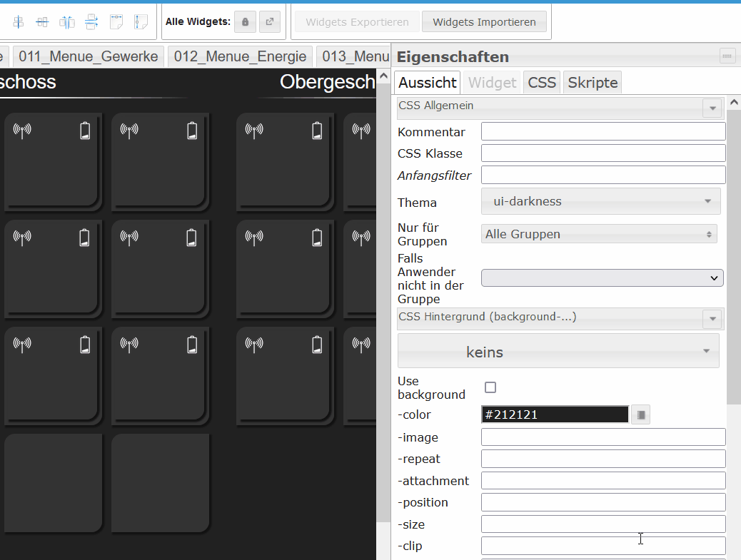
Task: Click the -color field showing #212121
Action: click(x=555, y=414)
